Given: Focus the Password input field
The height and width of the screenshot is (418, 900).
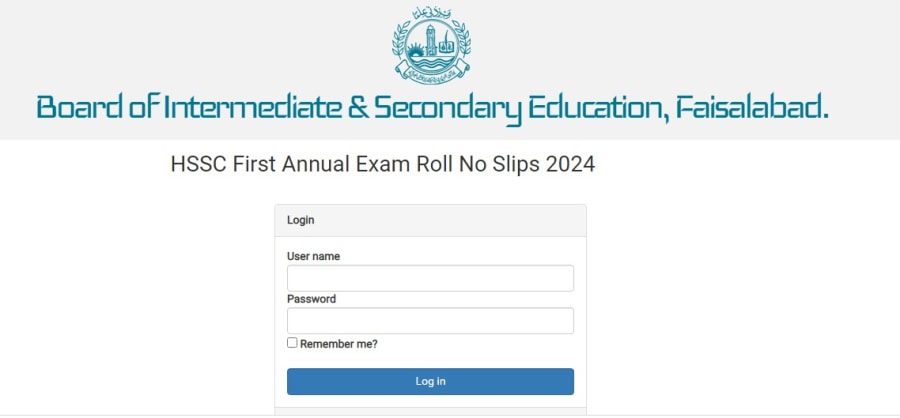Looking at the screenshot, I should (430, 320).
